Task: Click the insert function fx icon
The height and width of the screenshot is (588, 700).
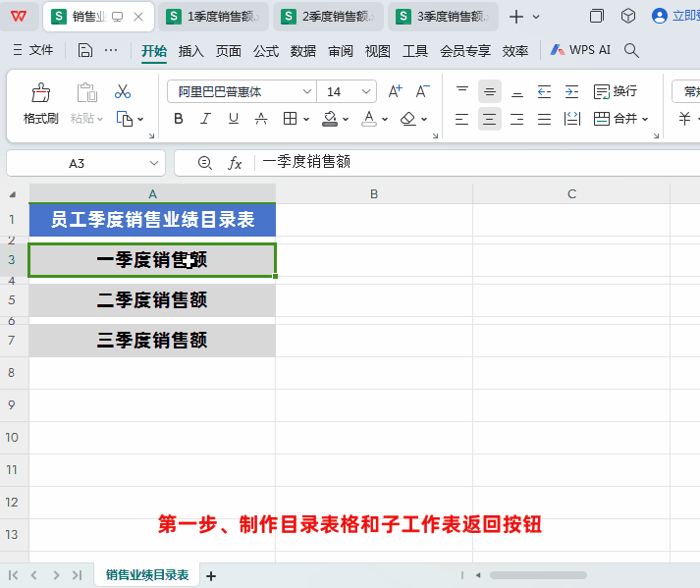Action: click(x=235, y=163)
